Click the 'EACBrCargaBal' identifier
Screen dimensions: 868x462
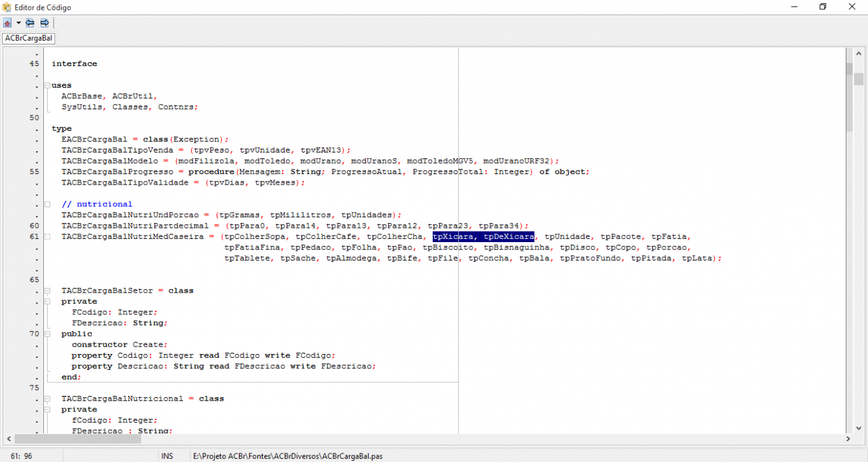coord(94,139)
